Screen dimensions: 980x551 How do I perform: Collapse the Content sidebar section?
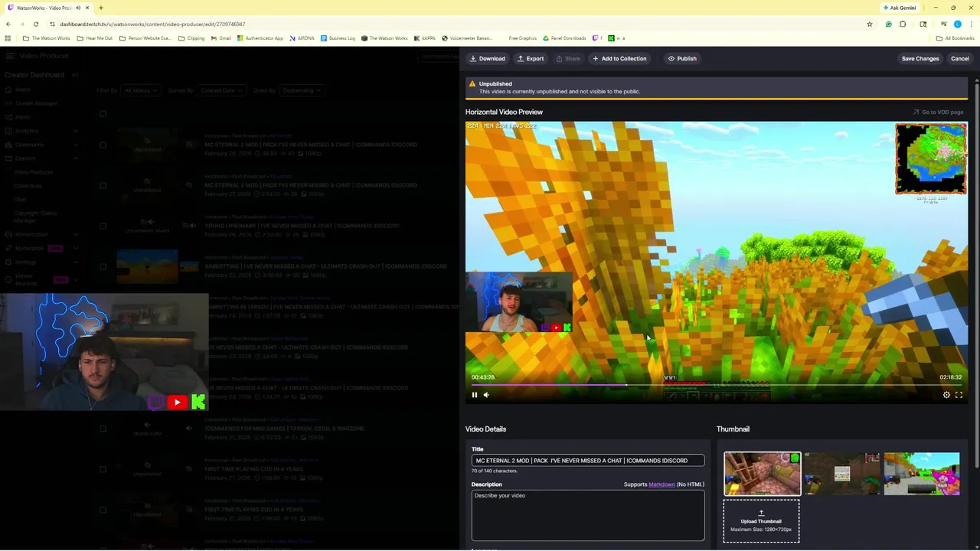[75, 158]
